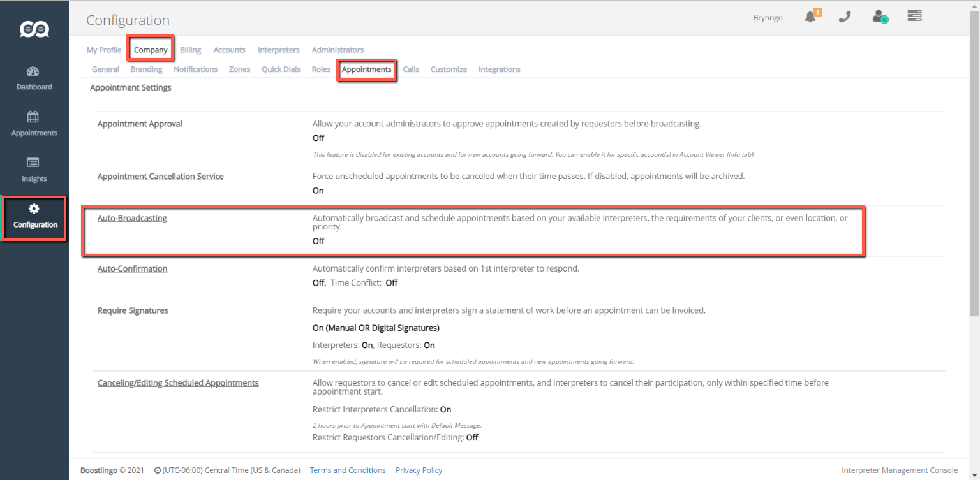Open Require Signatures setting
Screen dimensions: 980x480
133,310
